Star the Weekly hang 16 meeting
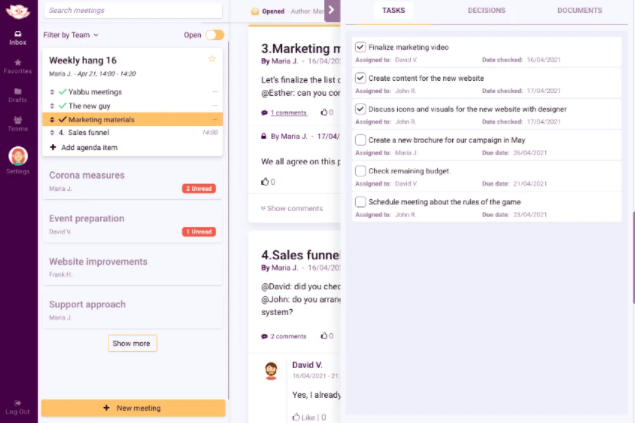This screenshot has width=635, height=423. (x=212, y=59)
